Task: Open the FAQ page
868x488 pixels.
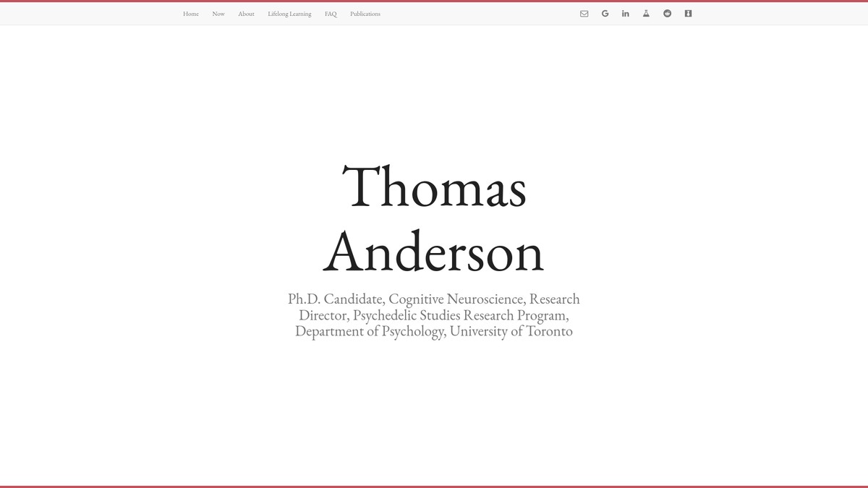Action: tap(331, 14)
